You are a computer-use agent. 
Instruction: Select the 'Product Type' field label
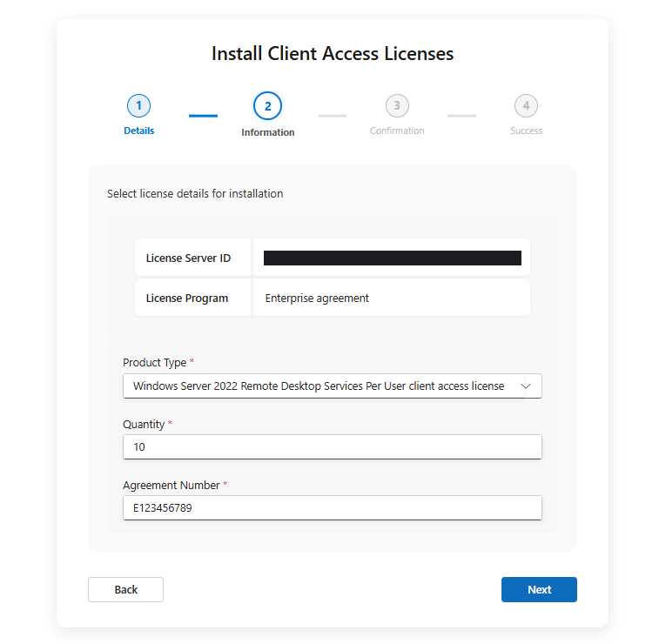coord(155,363)
